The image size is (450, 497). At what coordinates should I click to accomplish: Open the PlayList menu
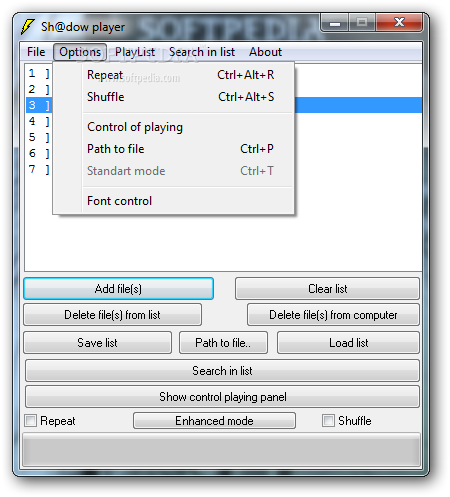click(135, 52)
